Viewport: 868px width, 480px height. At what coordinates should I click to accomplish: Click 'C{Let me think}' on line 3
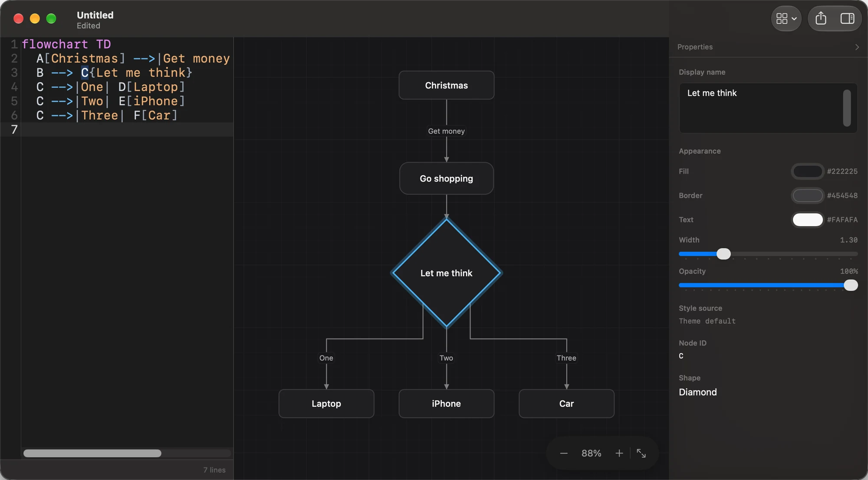137,73
